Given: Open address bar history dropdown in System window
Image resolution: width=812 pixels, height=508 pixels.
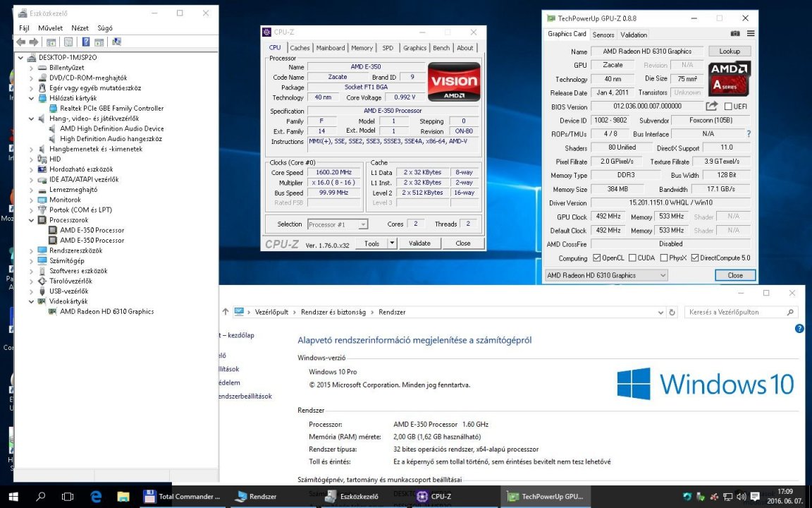Looking at the screenshot, I should (660, 312).
